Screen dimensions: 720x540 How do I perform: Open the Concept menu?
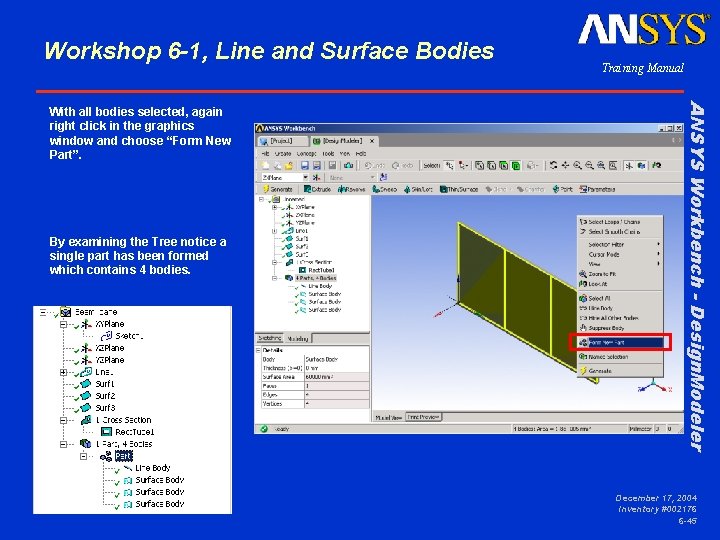coord(307,154)
